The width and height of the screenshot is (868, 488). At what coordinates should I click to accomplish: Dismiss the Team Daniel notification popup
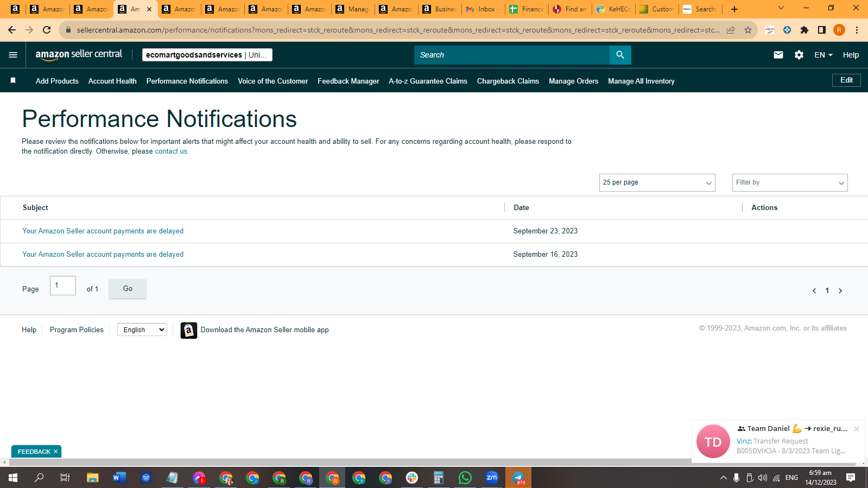click(857, 429)
